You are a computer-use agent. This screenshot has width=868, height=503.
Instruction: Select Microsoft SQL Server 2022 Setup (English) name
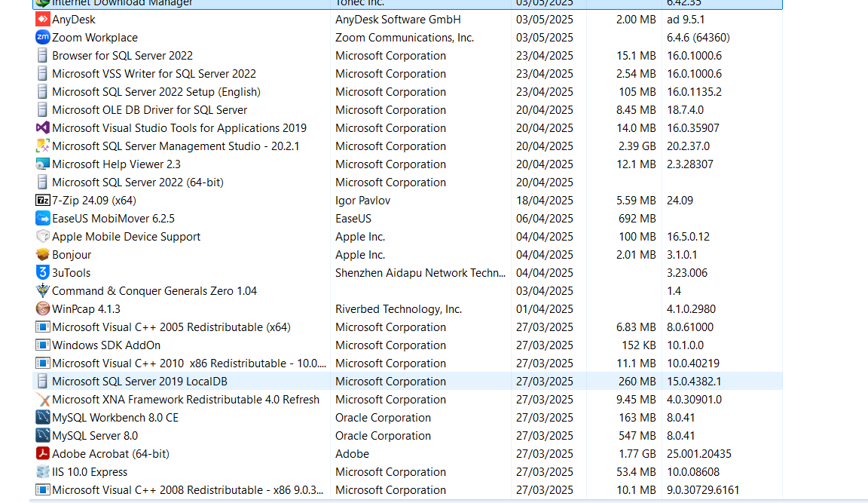pyautogui.click(x=156, y=92)
